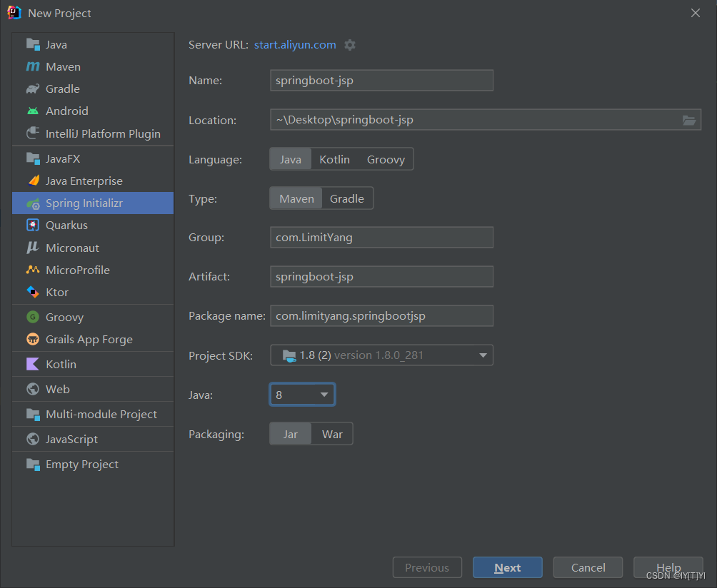The height and width of the screenshot is (588, 717).
Task: Click the Previous button
Action: 427,567
